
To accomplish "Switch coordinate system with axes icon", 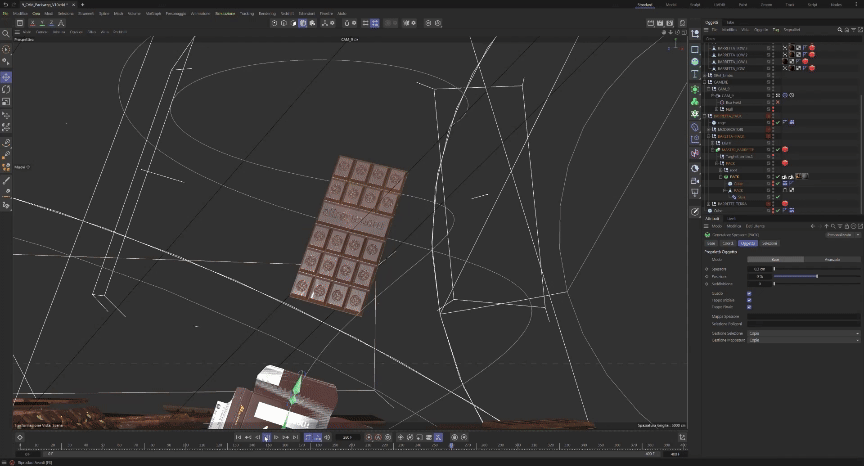I will (x=61, y=23).
